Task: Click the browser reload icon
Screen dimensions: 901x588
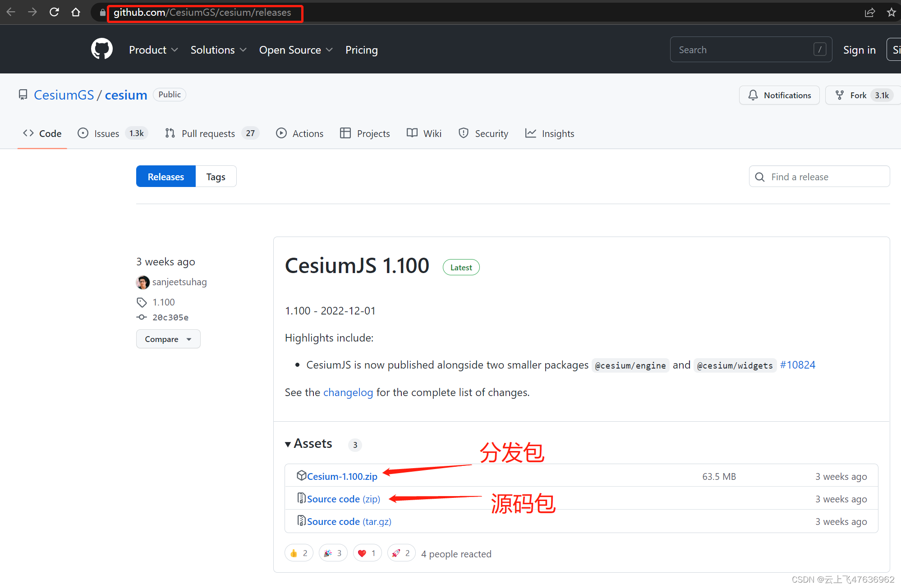Action: click(x=54, y=12)
